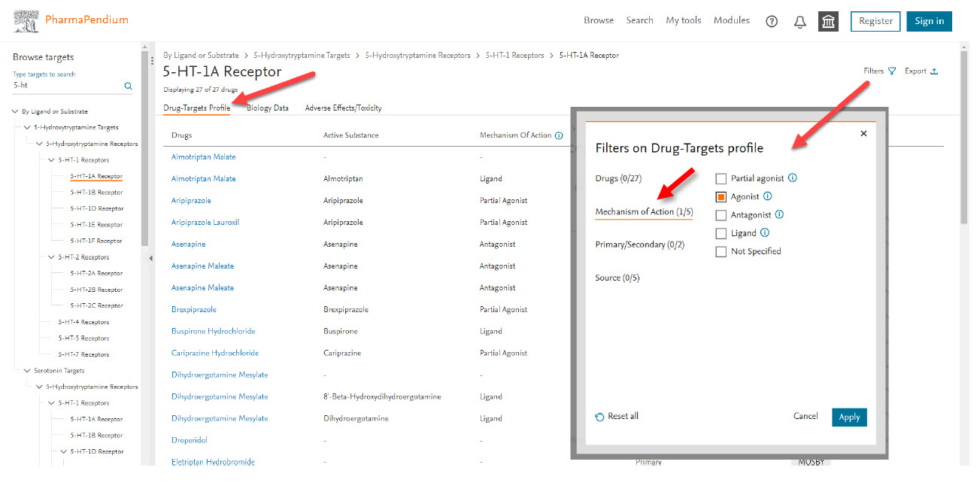Screen dimensions: 980x498
Task: Open Filters funnel icon
Action: coord(892,71)
